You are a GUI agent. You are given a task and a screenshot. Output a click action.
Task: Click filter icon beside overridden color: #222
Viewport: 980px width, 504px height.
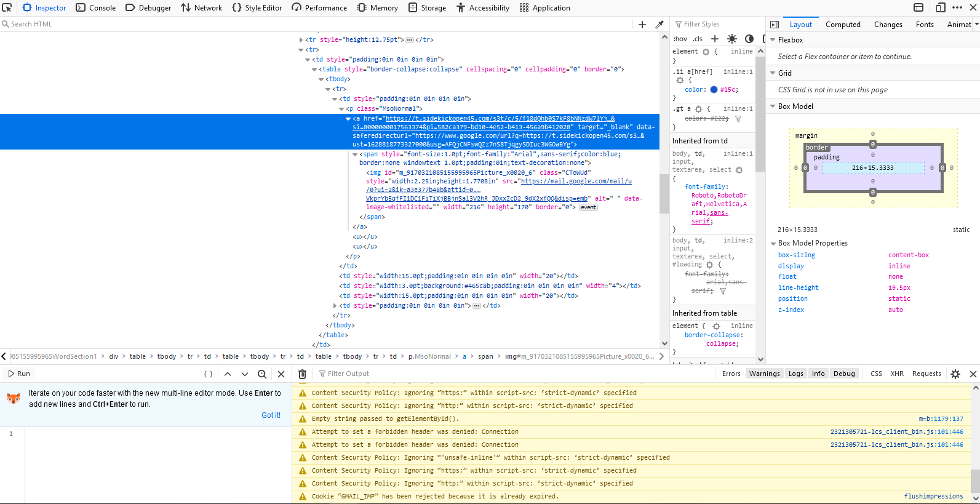(x=738, y=119)
